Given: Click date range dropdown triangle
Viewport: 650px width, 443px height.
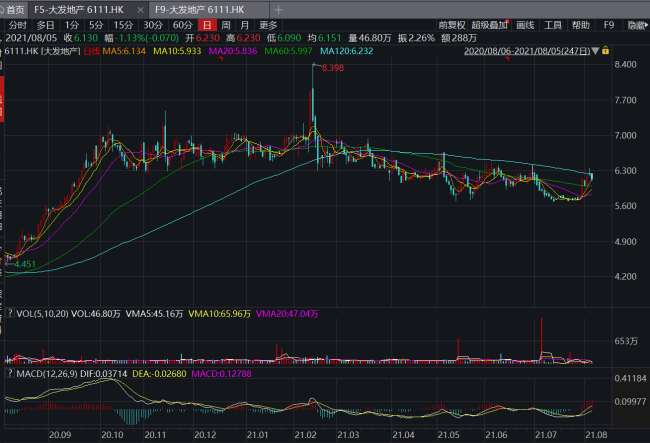Looking at the screenshot, I should [596, 51].
